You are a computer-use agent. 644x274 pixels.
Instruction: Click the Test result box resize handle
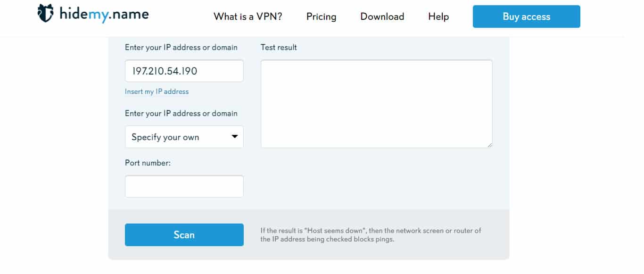coord(490,145)
